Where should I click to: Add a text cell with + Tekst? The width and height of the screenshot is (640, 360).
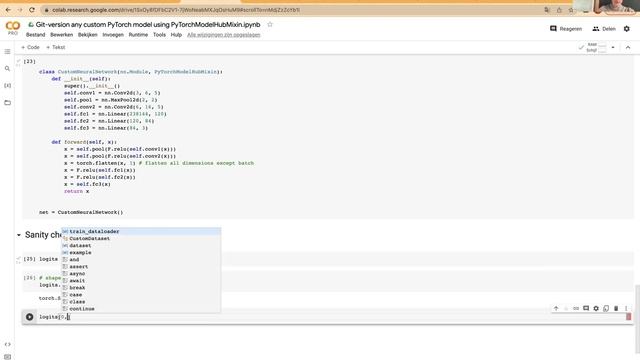(56, 47)
